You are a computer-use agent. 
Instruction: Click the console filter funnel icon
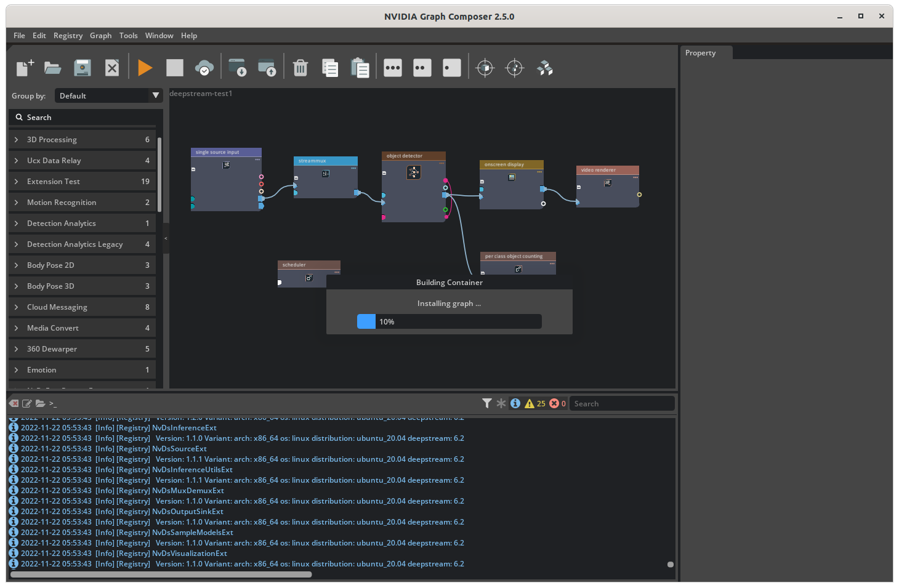pyautogui.click(x=487, y=403)
